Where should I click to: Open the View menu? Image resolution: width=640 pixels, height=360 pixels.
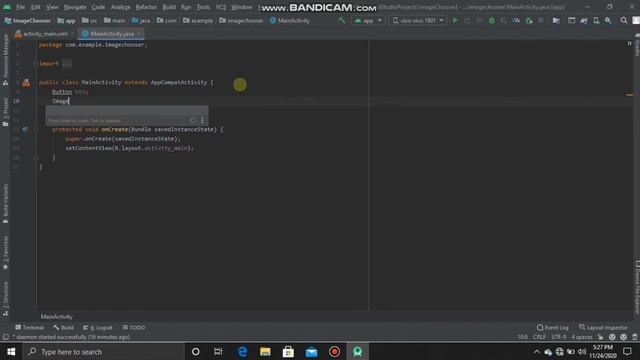52,7
